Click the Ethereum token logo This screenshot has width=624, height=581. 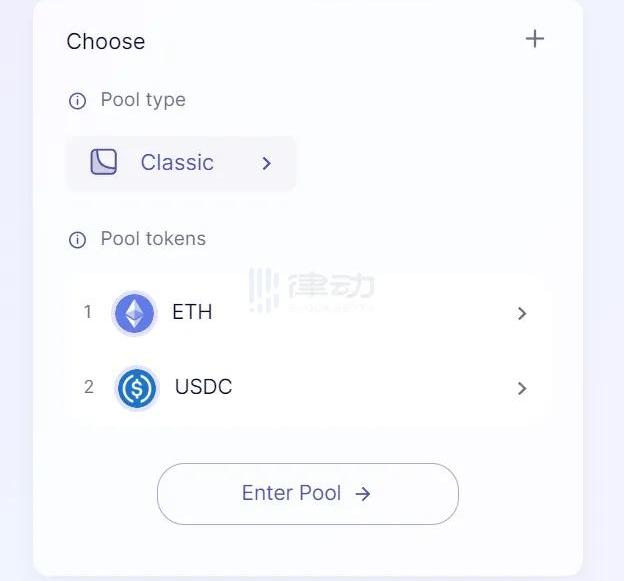[x=134, y=313]
